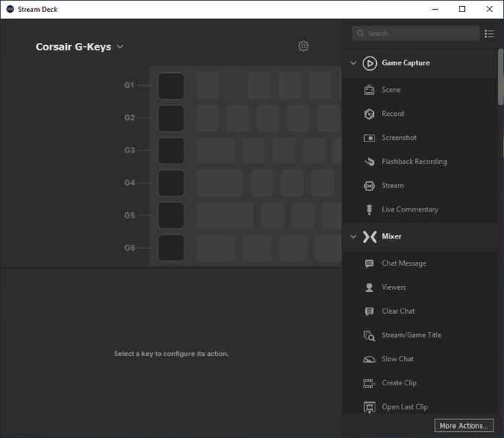Click the G1 label text
The height and width of the screenshot is (438, 504).
click(129, 85)
